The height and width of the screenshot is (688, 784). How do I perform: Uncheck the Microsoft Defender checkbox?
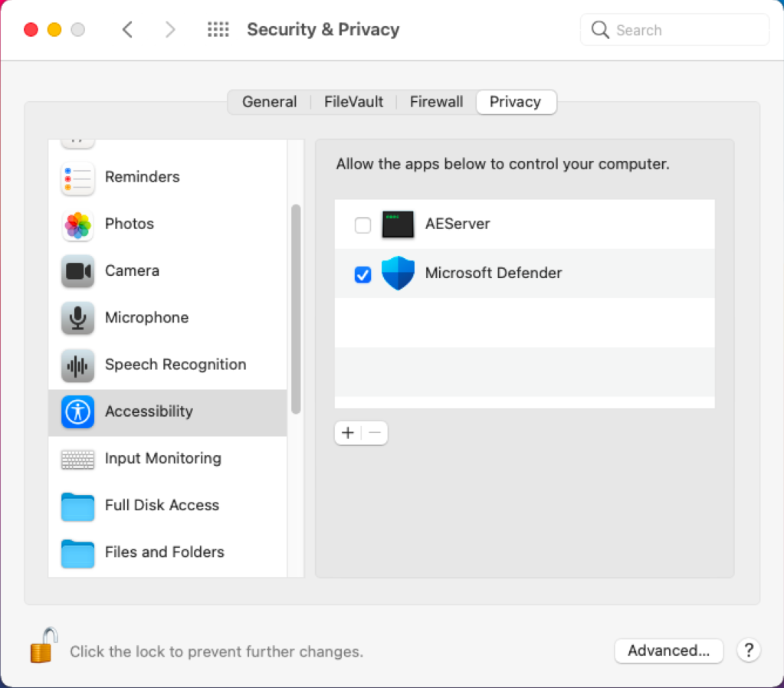(x=362, y=274)
